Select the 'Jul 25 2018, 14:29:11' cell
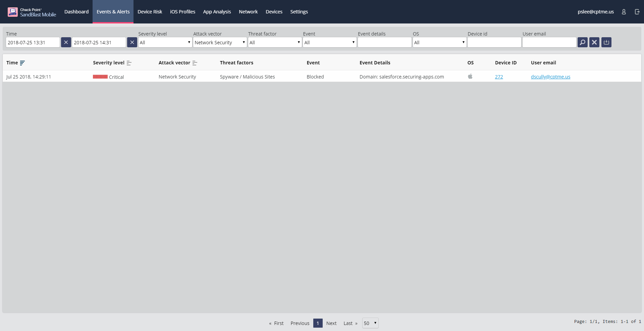This screenshot has height=331, width=644. [x=29, y=77]
